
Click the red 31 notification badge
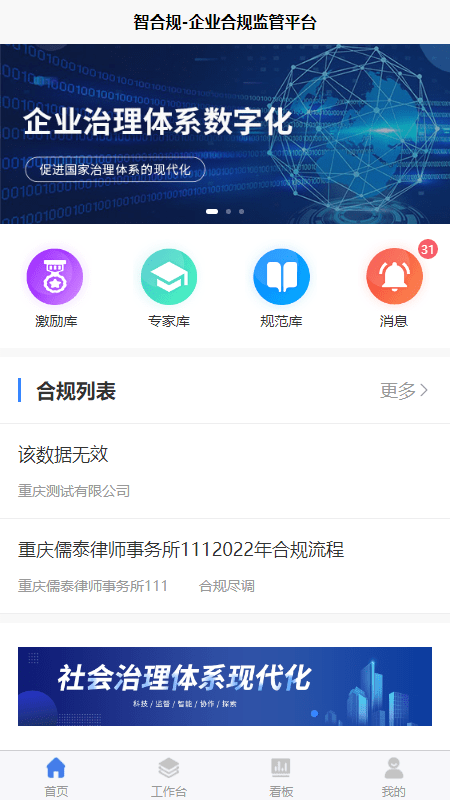[428, 249]
